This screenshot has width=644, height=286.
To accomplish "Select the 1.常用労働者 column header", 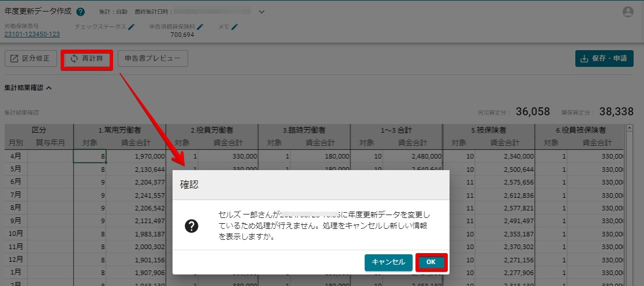I will click(x=119, y=130).
